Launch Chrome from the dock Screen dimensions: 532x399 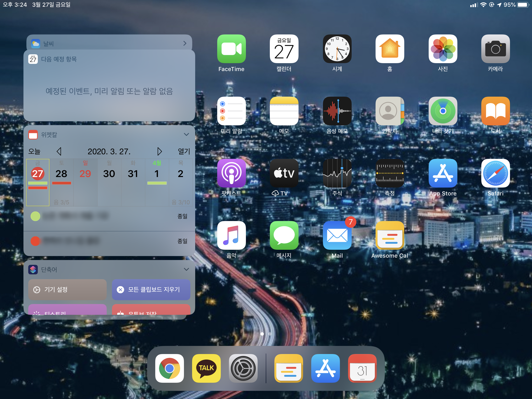pos(169,368)
